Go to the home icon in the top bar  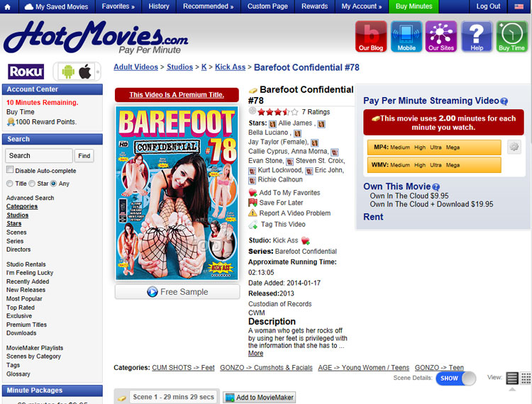[x=8, y=6]
